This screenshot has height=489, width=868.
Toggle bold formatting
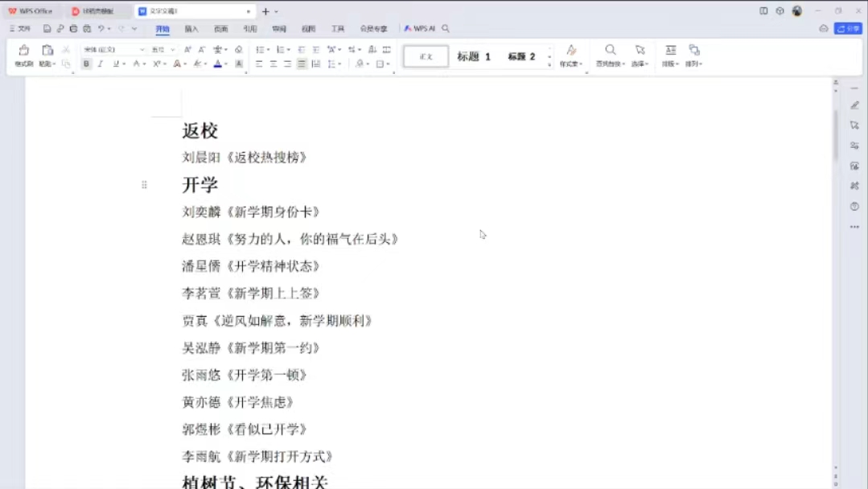coord(86,64)
